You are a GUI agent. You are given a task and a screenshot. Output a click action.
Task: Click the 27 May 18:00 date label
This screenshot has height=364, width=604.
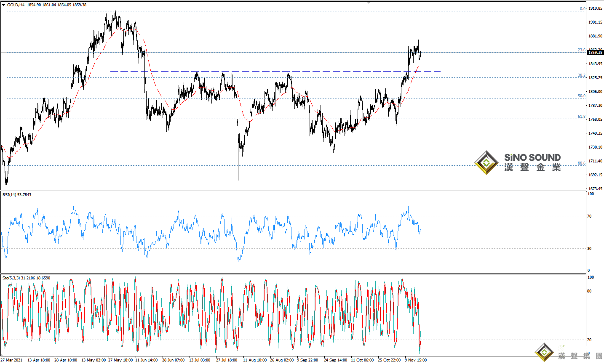[120, 360]
